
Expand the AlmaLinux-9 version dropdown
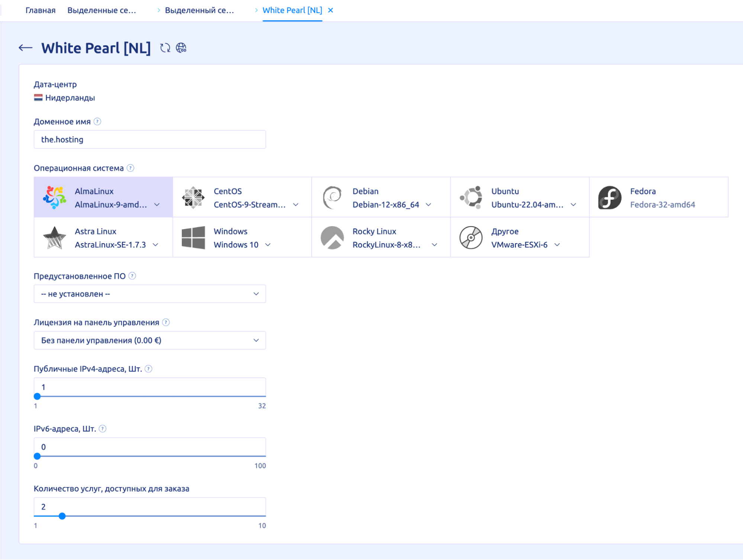point(157,205)
